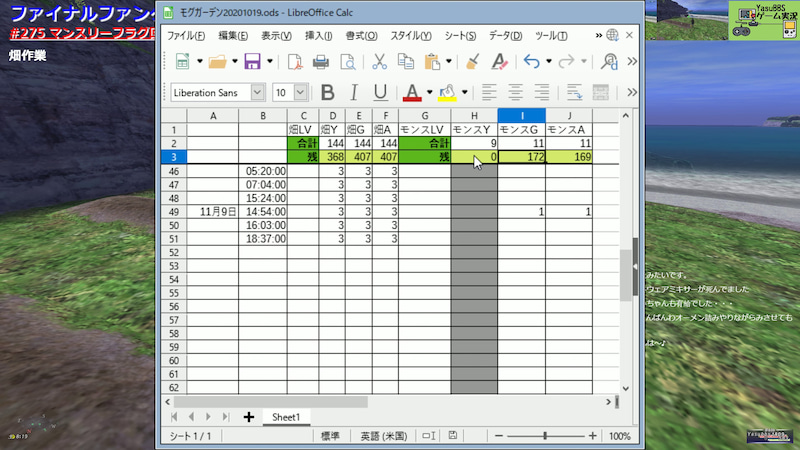800x450 pixels.
Task: Expand the Font Color palette dropdown
Action: click(430, 92)
